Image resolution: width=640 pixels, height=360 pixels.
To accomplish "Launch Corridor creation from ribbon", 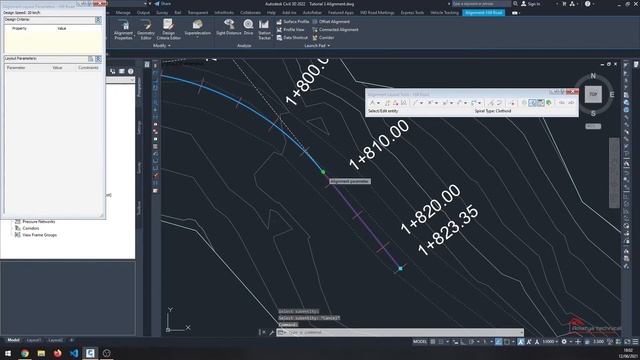I will [x=323, y=38].
